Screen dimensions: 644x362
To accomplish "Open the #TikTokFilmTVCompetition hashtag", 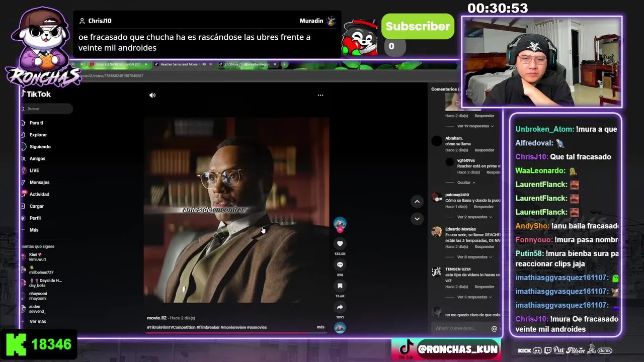I will point(171,327).
